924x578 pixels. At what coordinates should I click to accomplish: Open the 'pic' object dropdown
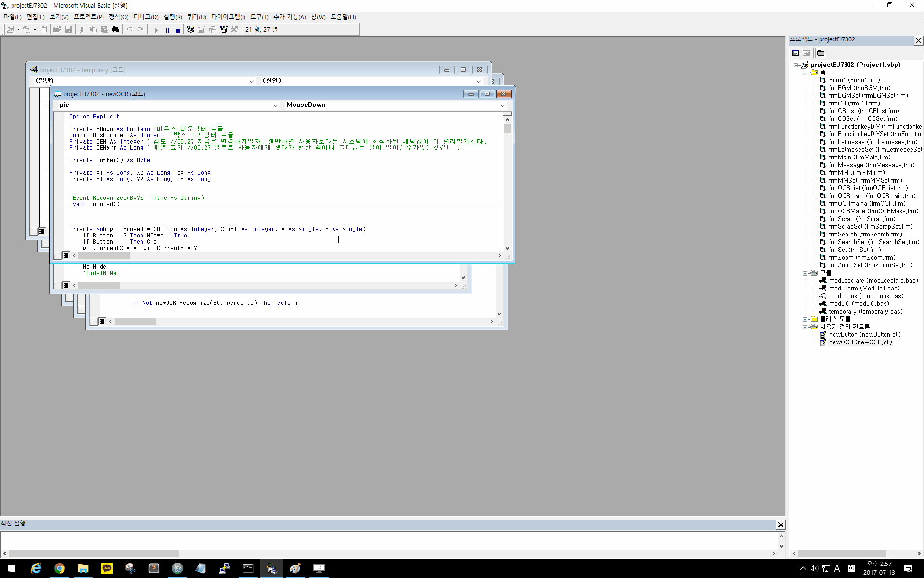coord(276,105)
